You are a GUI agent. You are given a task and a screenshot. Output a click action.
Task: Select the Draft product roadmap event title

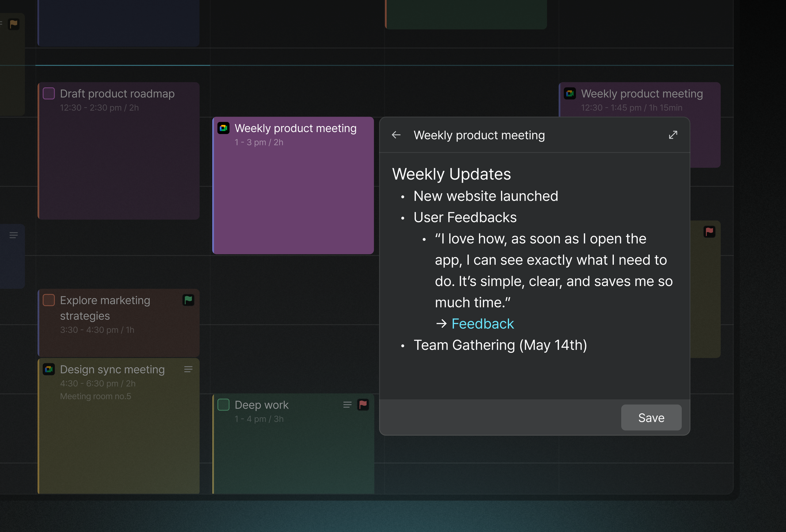pyautogui.click(x=117, y=94)
